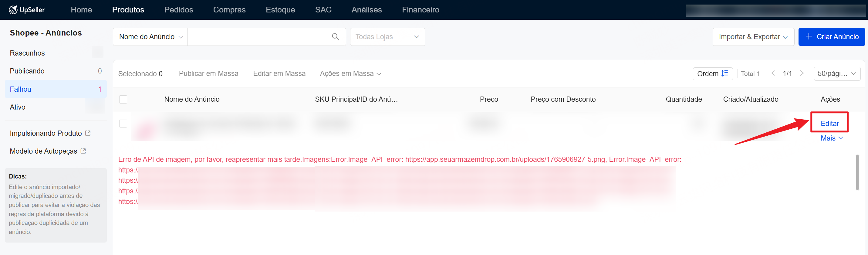Click the plus Criar Anúncio button
Image resolution: width=868 pixels, height=255 pixels.
point(831,37)
